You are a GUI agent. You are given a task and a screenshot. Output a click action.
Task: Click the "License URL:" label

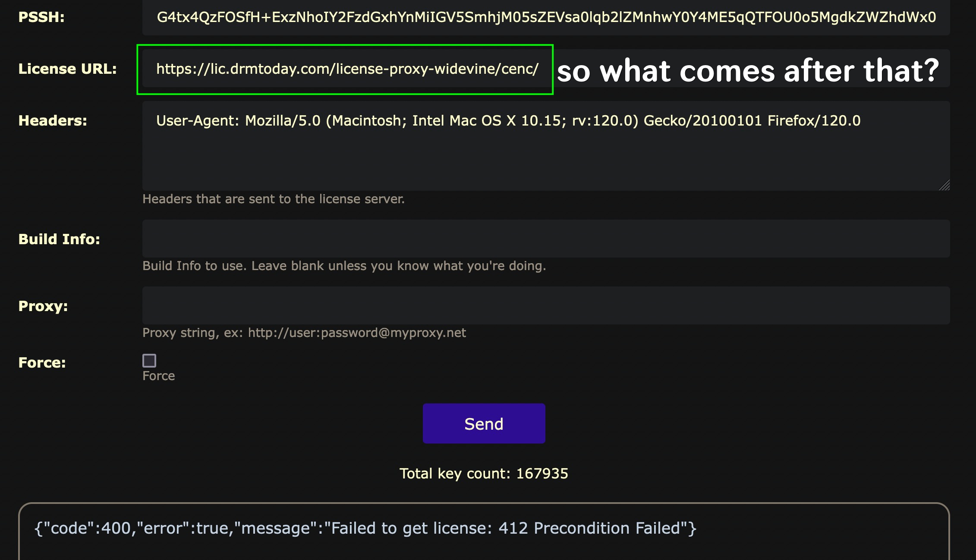[67, 69]
